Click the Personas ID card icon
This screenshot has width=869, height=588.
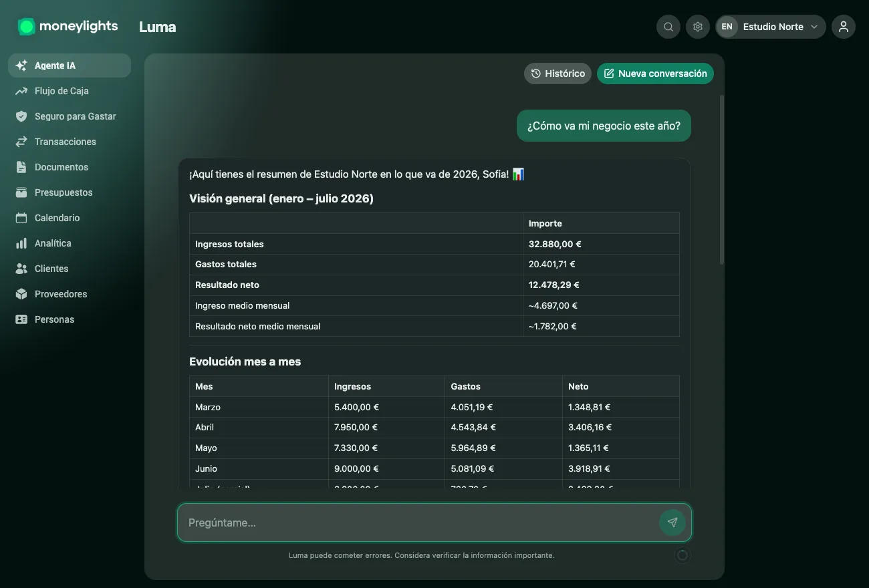click(21, 319)
